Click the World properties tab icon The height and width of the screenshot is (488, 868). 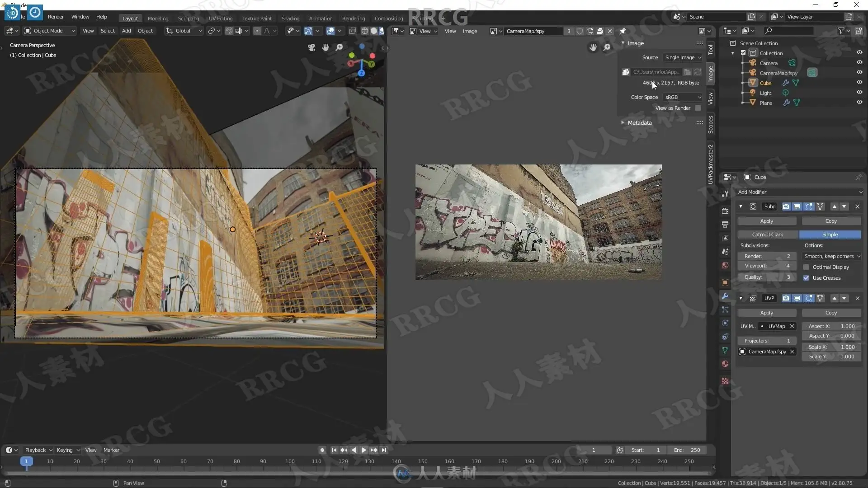(725, 265)
